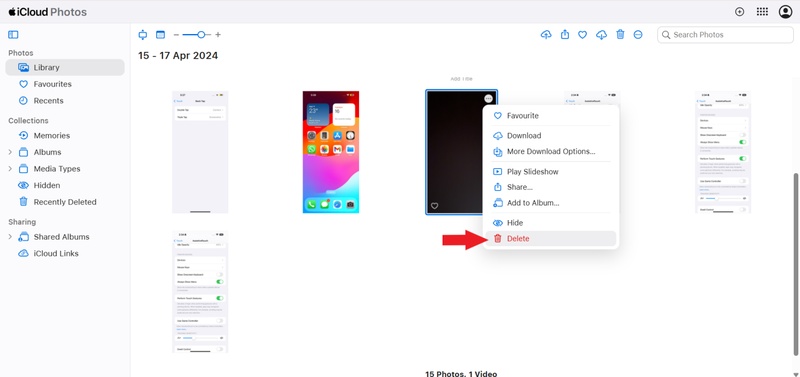Select the rightmost top-row settings thumbnail

[723, 152]
